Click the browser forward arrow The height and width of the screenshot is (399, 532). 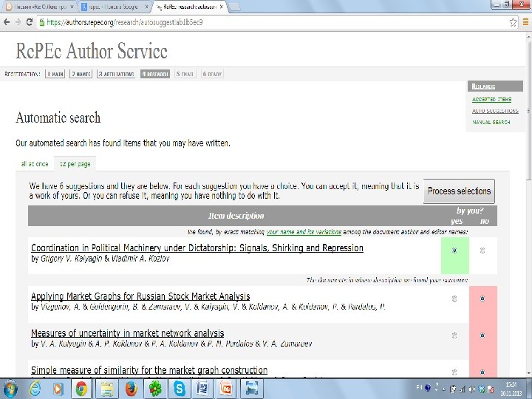point(18,22)
